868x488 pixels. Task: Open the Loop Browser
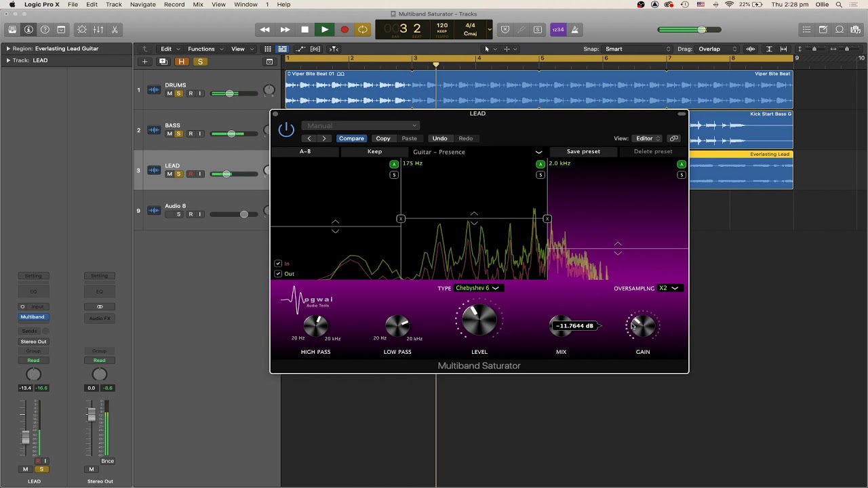tap(840, 30)
